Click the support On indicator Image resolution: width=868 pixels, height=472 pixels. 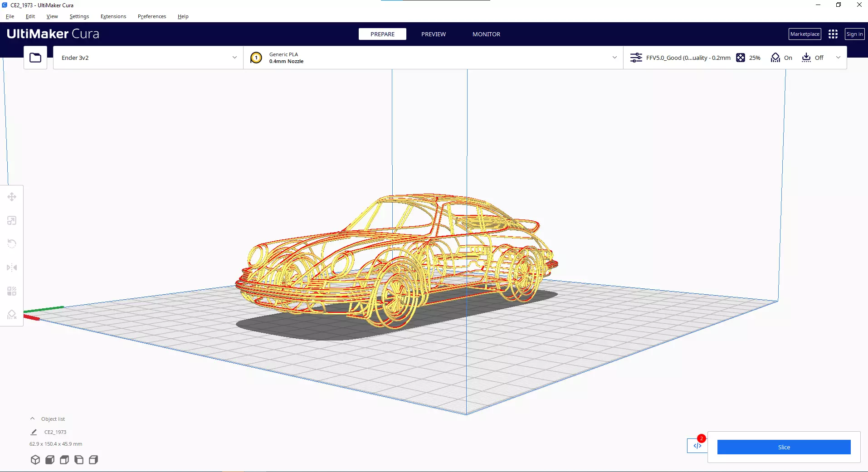click(x=781, y=58)
